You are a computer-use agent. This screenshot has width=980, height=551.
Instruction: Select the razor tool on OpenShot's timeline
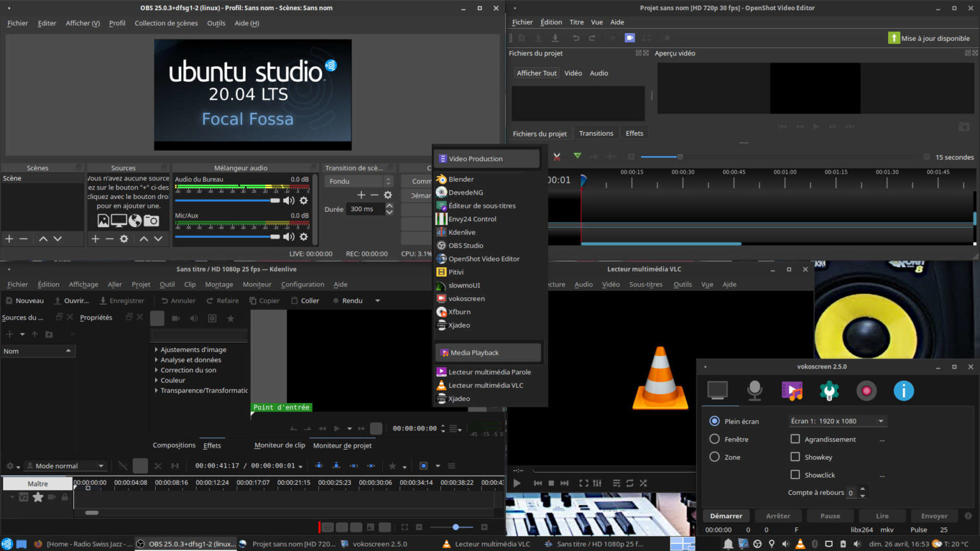556,156
